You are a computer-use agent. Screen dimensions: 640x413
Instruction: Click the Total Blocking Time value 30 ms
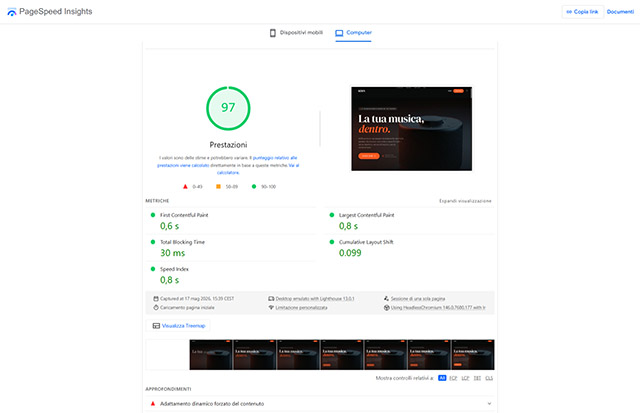172,253
